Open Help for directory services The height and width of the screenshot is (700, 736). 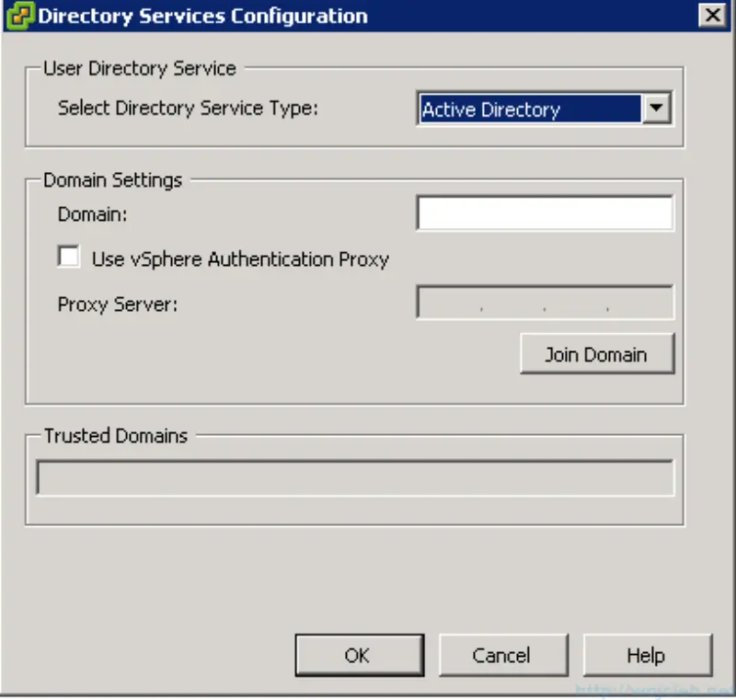coord(648,655)
